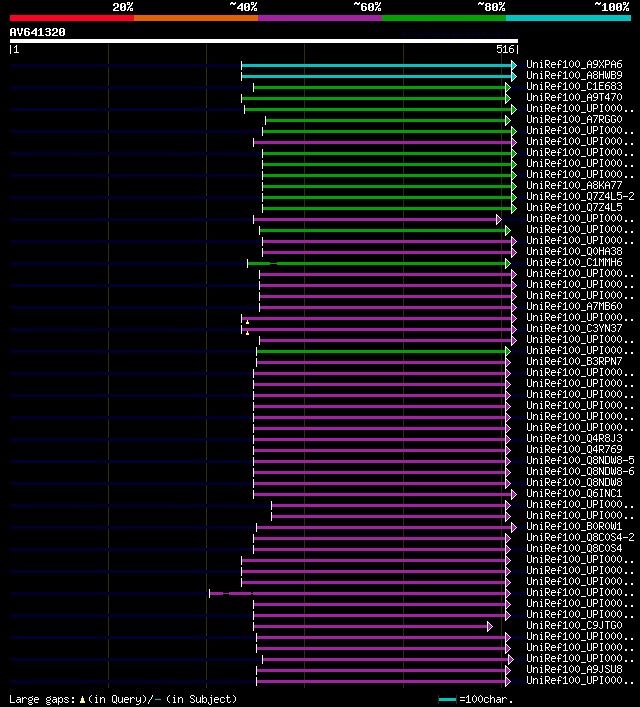The image size is (640, 707).
Task: Click the UniRef100_Q7Z4L5-2 label
Action: [580, 197]
